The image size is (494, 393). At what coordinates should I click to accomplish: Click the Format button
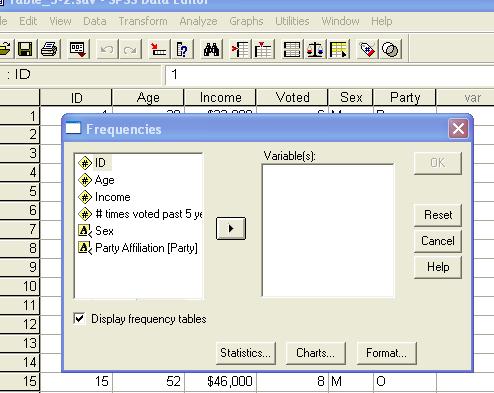tap(386, 353)
